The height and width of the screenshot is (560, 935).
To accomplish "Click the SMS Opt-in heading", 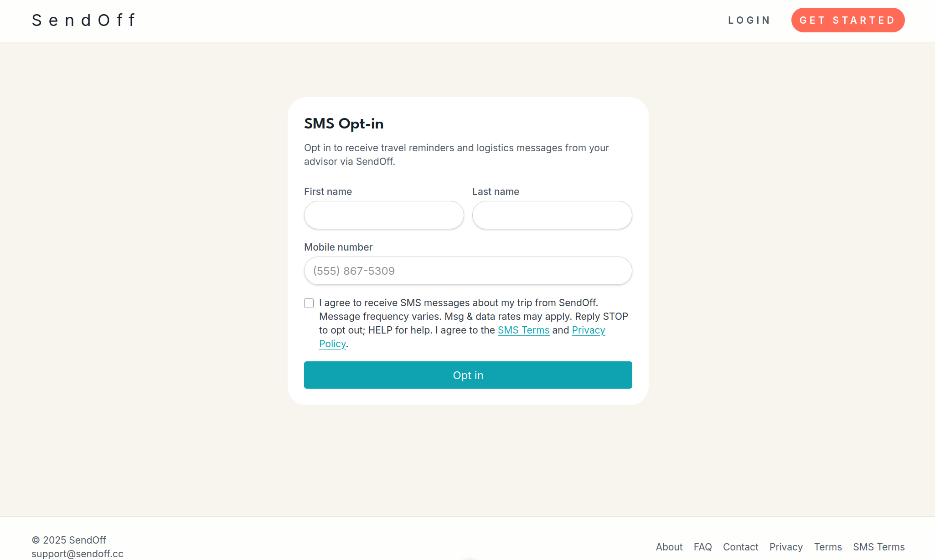I will (344, 123).
